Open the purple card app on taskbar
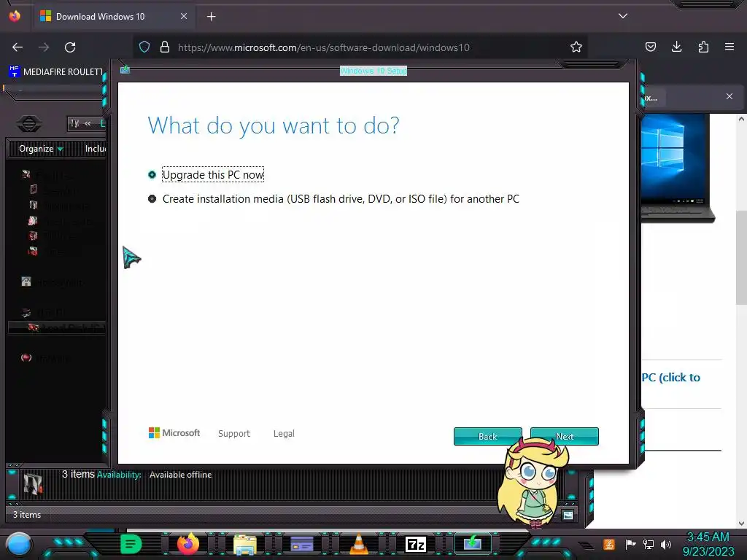747x560 pixels. (301, 544)
